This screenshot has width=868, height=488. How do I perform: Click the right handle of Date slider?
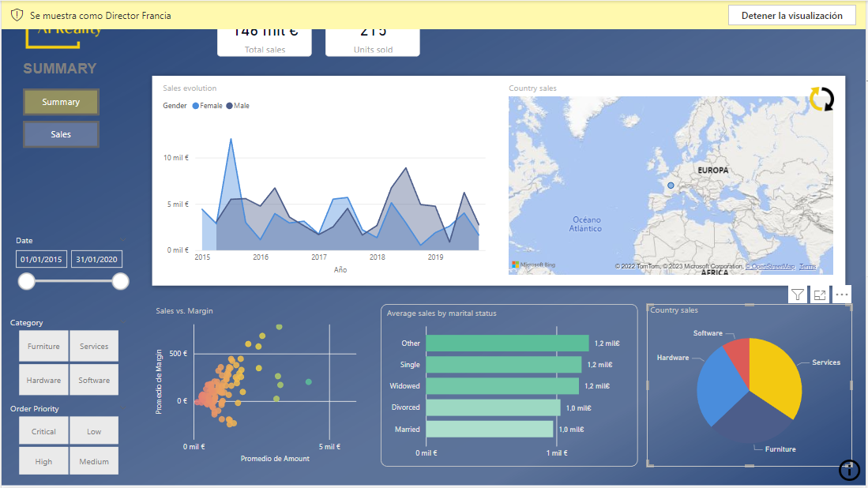point(120,281)
